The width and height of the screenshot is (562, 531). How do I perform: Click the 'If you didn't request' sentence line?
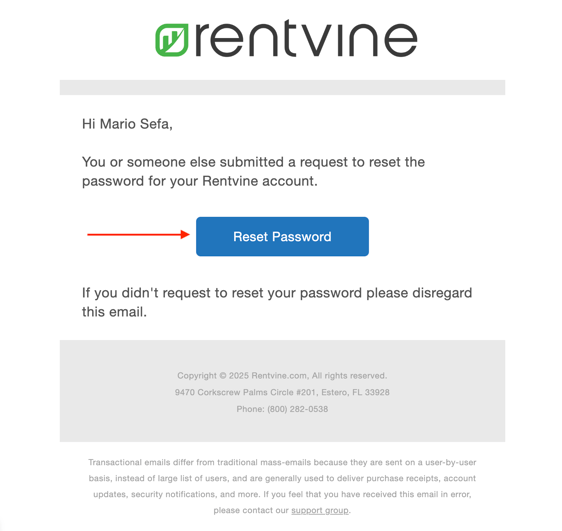tap(277, 293)
